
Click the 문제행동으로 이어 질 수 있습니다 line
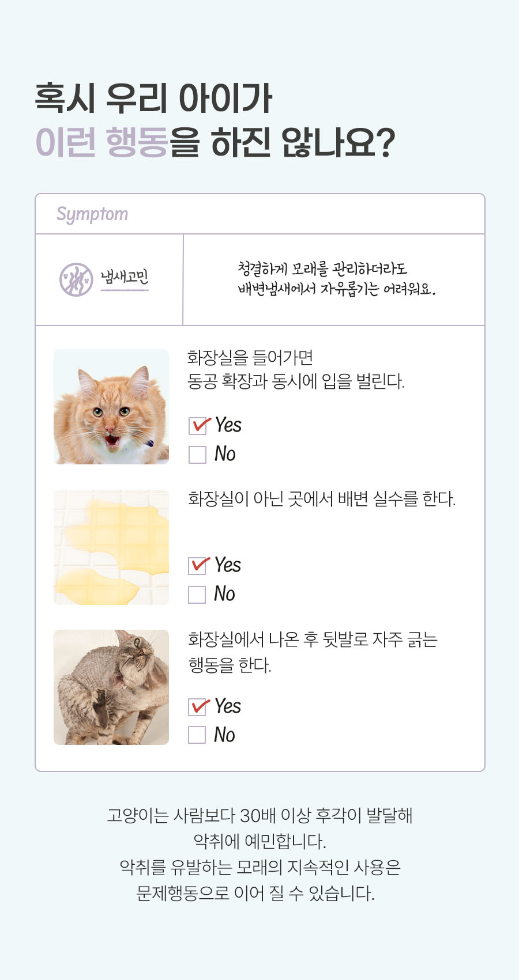(x=255, y=894)
